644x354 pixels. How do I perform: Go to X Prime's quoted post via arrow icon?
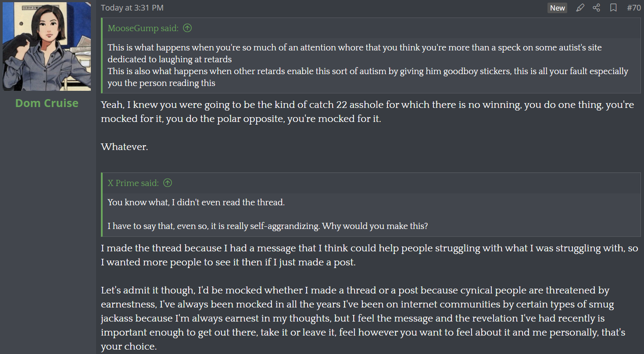pos(168,183)
